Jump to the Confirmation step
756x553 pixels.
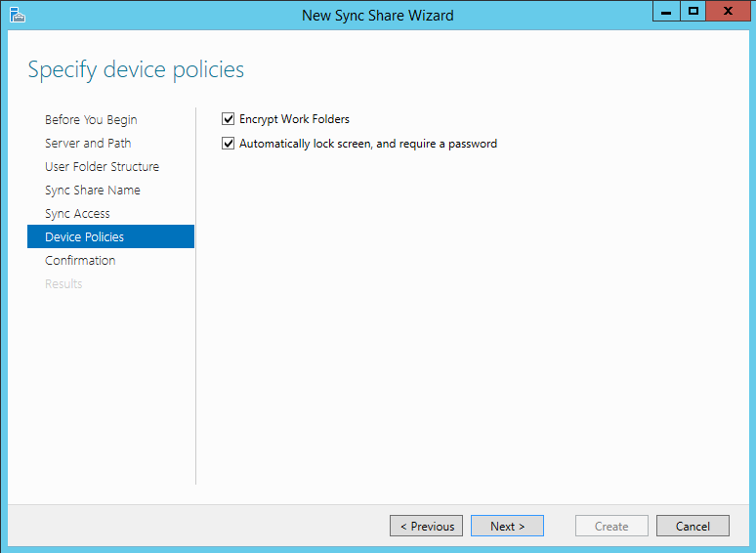coord(80,260)
